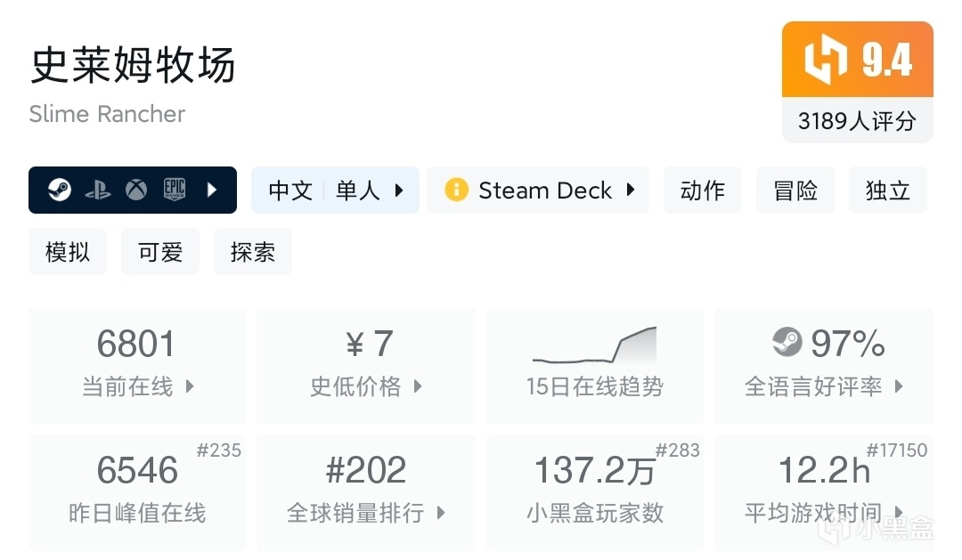Click the Xbox platform icon
This screenshot has width=962, height=560.
tap(136, 190)
